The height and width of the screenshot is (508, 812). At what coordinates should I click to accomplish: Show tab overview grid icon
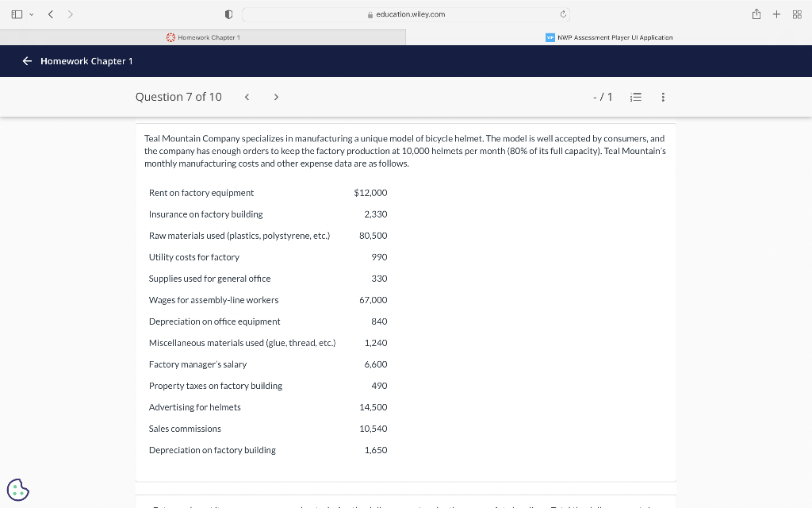797,14
